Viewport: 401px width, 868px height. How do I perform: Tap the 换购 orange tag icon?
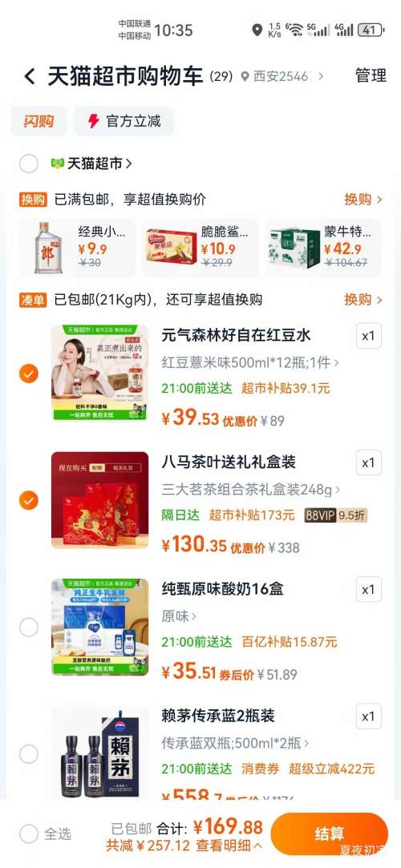33,200
